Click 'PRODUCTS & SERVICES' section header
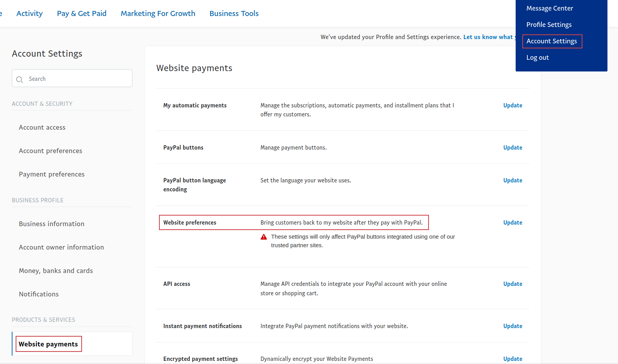 43,320
